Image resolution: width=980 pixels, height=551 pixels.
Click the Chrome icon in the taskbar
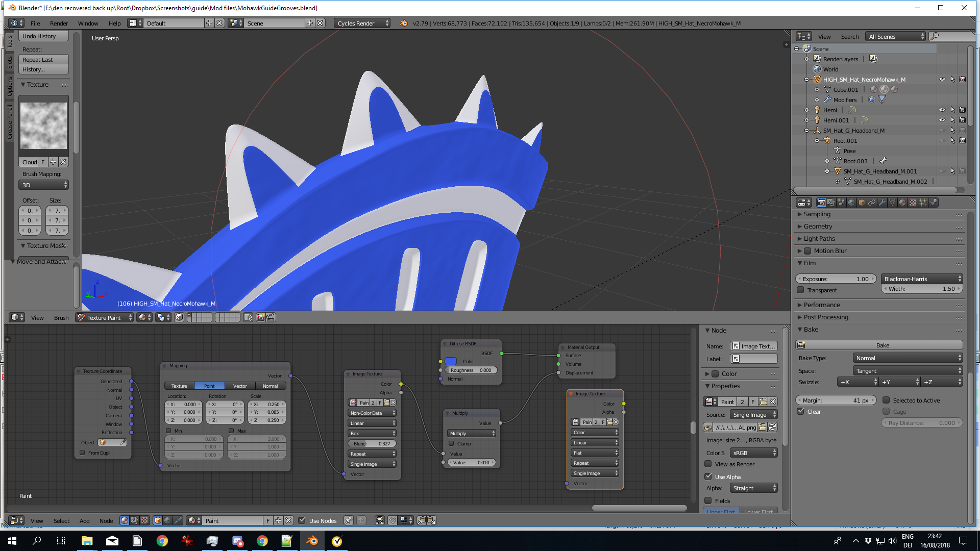(x=162, y=541)
